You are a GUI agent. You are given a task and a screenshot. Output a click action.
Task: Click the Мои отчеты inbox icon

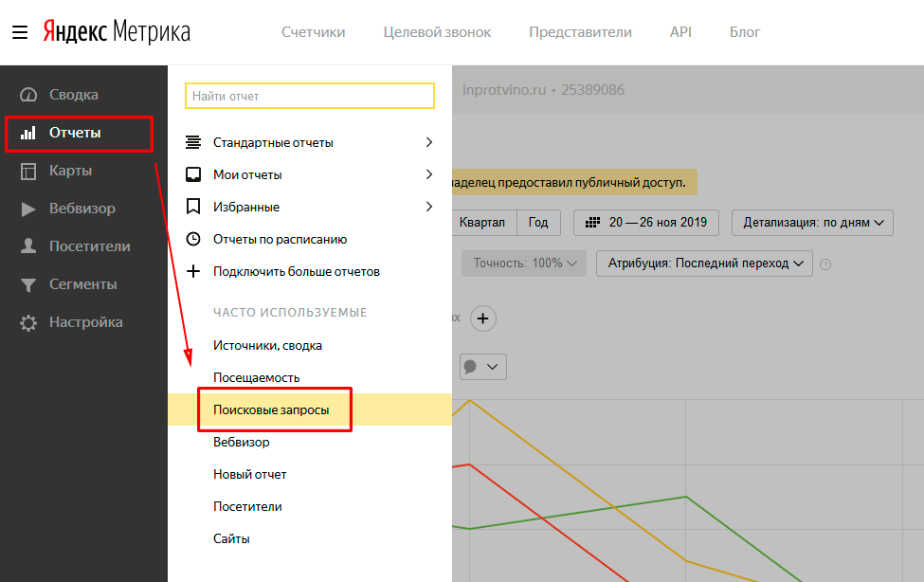(x=193, y=174)
